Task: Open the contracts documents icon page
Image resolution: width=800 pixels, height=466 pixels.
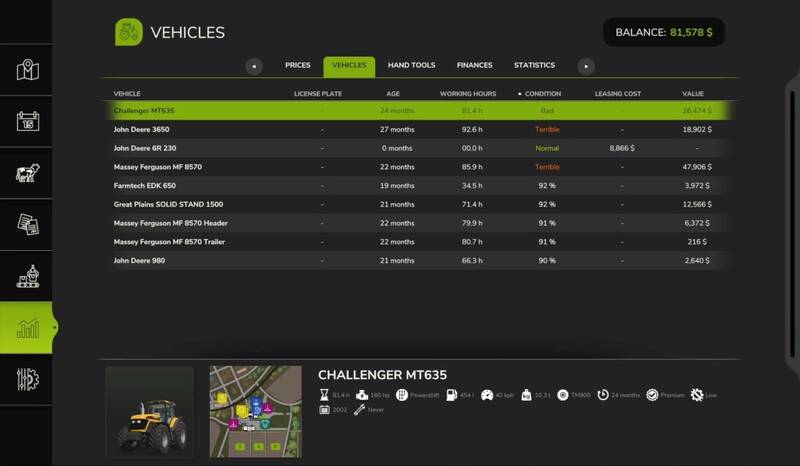Action: [x=28, y=225]
